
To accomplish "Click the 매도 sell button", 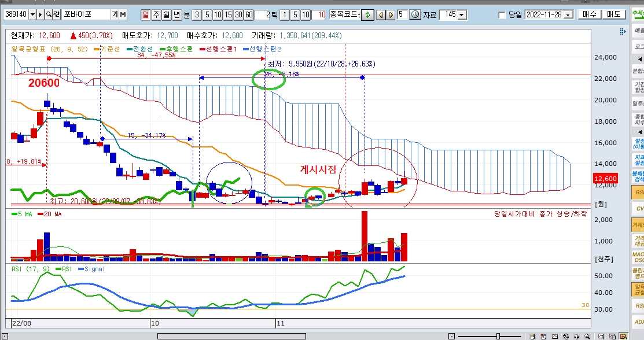I will tap(614, 14).
